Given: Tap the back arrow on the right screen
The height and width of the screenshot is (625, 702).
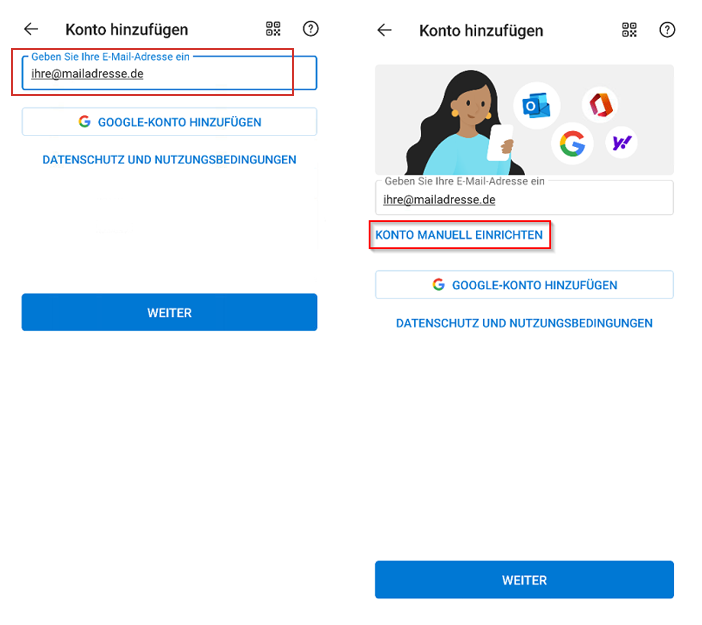Looking at the screenshot, I should (384, 31).
